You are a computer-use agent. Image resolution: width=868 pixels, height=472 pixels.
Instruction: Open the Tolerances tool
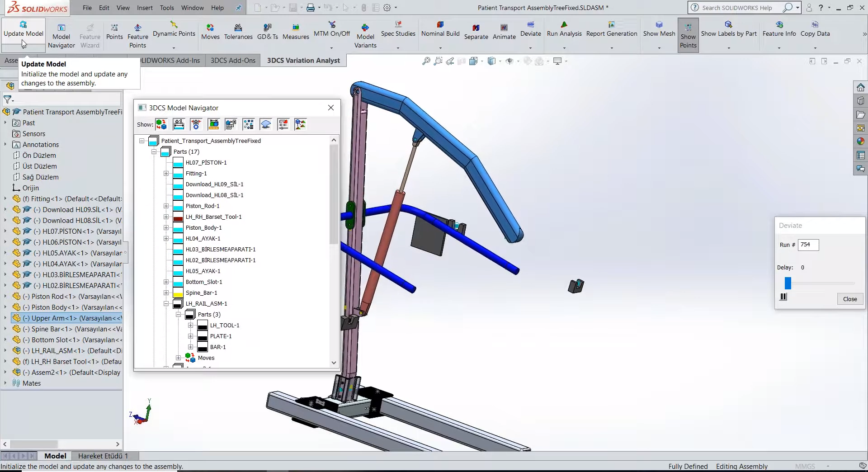238,32
